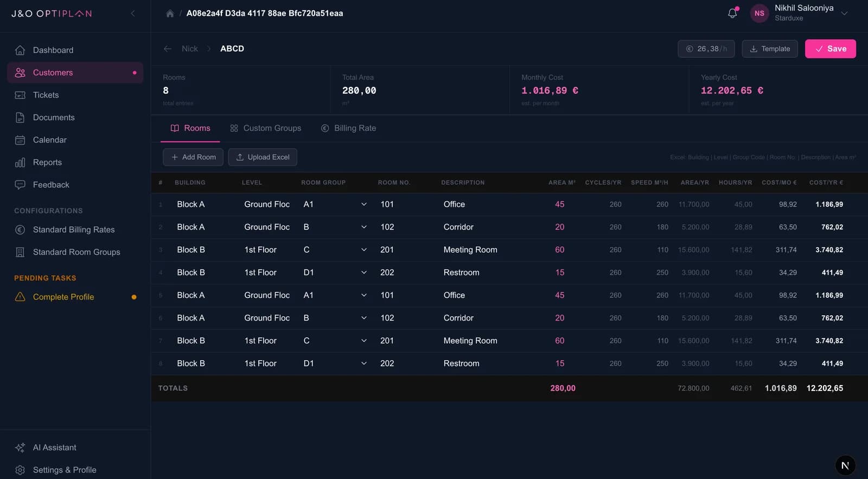
Task: Open room group dropdown in row 1
Action: (x=335, y=205)
